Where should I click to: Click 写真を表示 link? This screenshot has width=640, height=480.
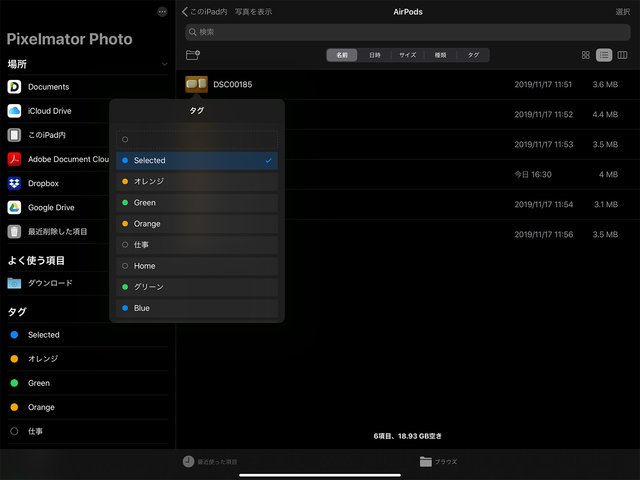click(x=253, y=12)
